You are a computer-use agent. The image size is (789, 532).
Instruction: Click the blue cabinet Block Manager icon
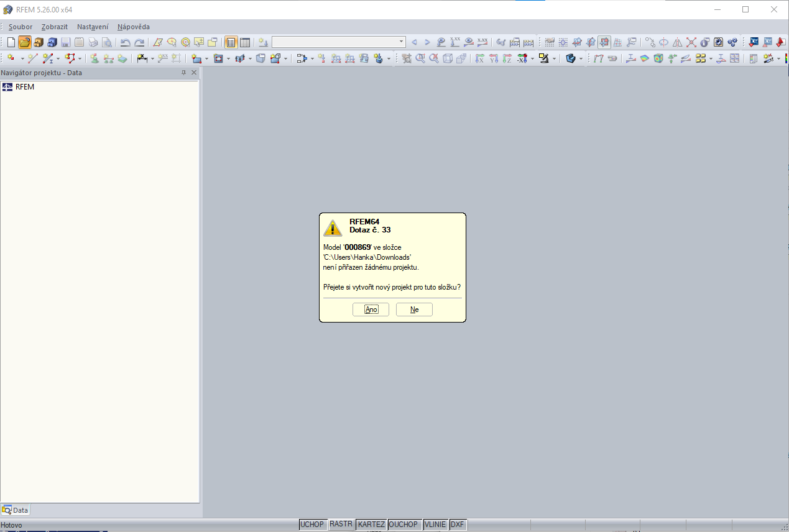(52, 42)
